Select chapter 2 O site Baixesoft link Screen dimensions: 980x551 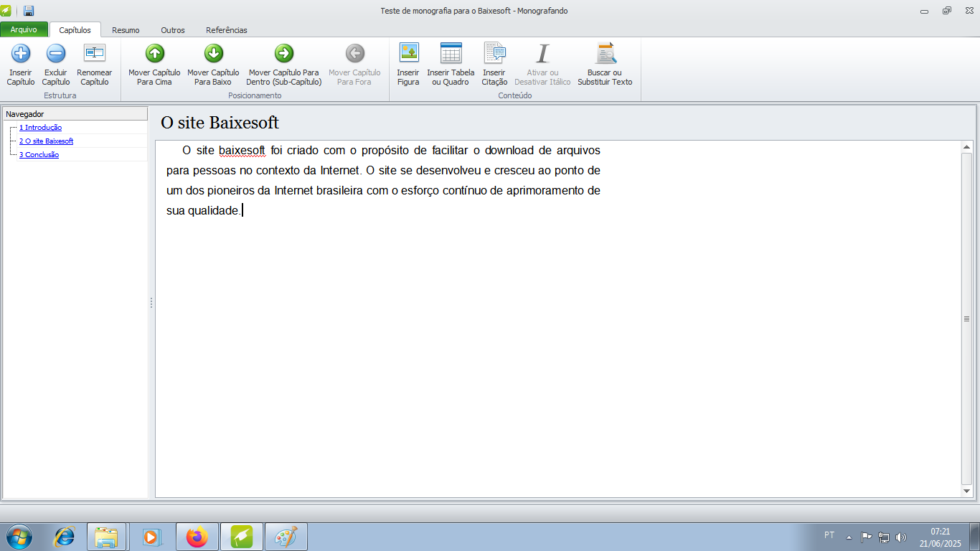pyautogui.click(x=46, y=141)
